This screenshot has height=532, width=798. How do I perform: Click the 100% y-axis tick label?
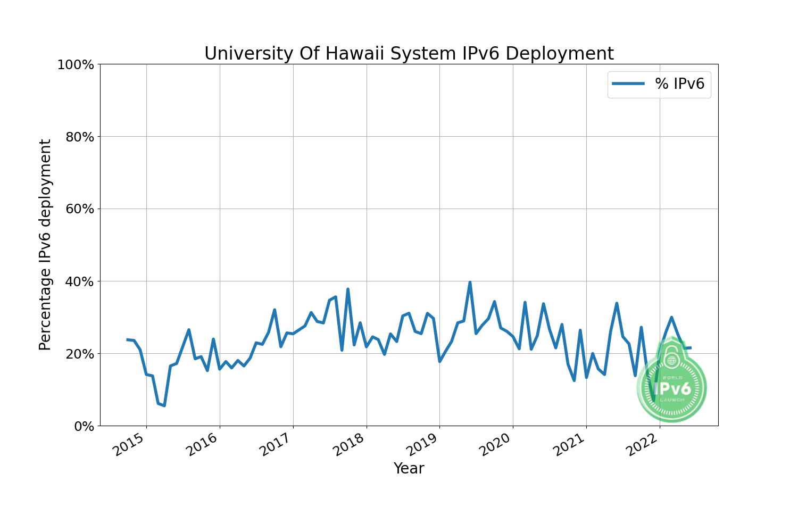click(75, 65)
